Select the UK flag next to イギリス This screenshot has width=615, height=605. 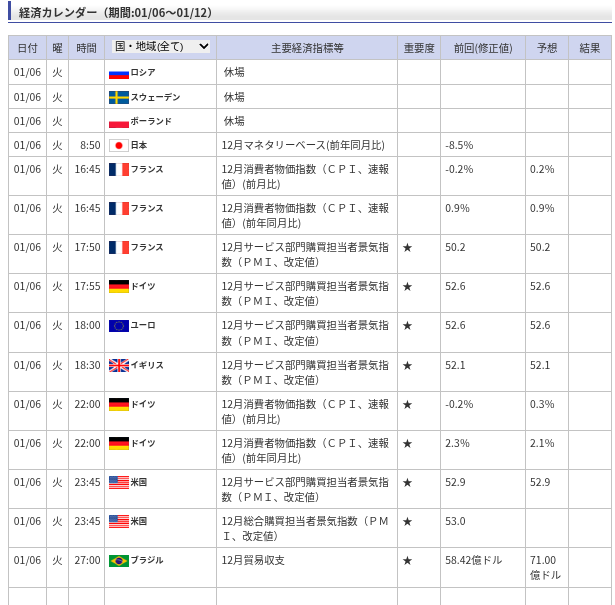click(118, 365)
